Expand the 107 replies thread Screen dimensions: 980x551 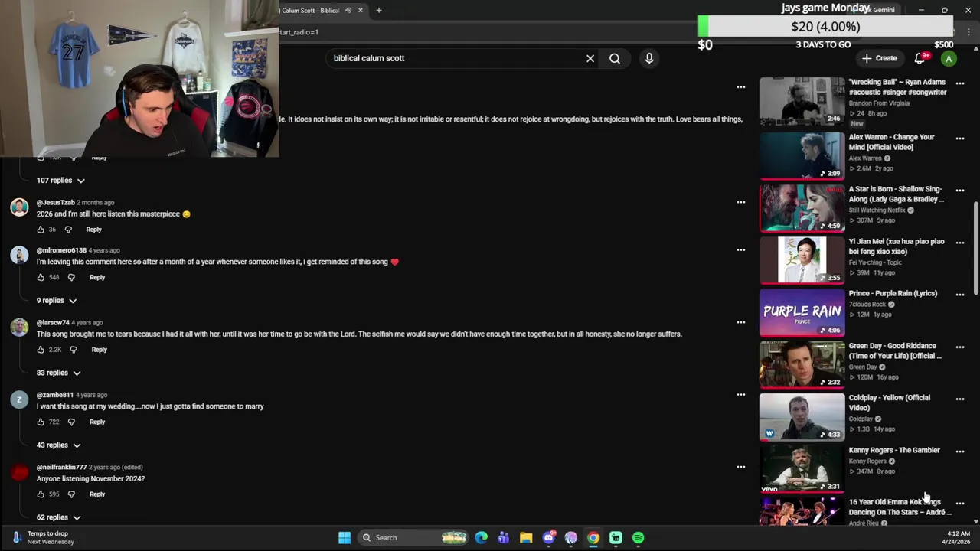coord(60,181)
